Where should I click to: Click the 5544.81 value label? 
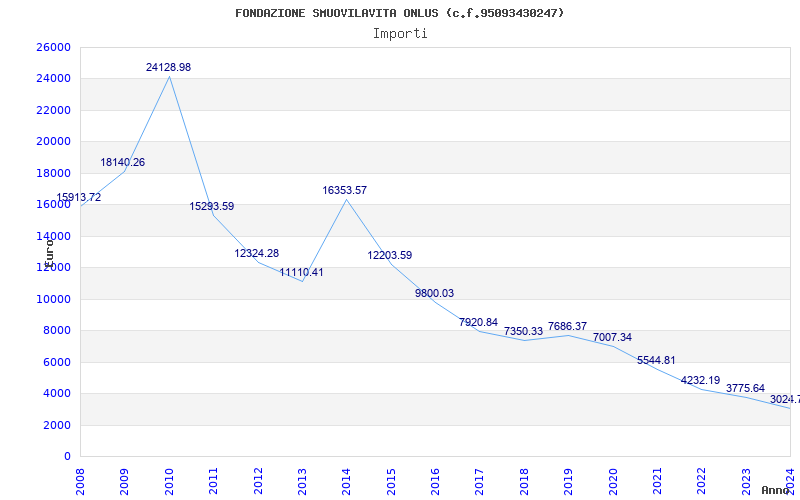(x=656, y=360)
